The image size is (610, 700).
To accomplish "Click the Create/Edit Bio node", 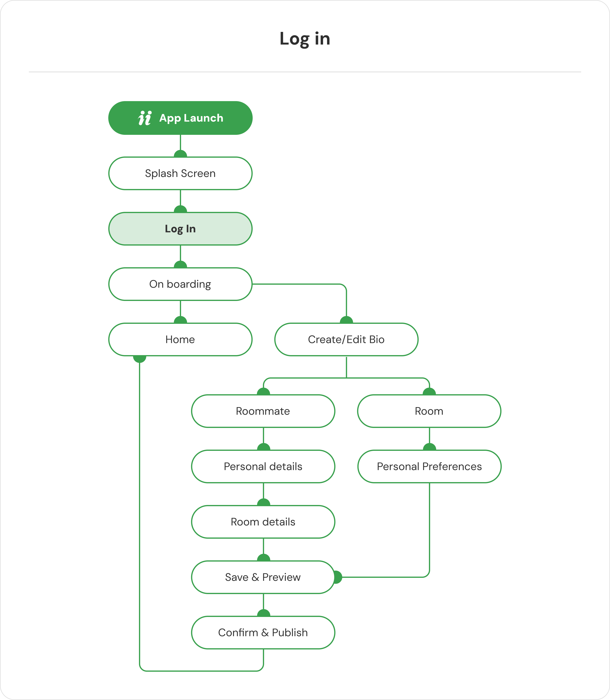I will click(346, 339).
